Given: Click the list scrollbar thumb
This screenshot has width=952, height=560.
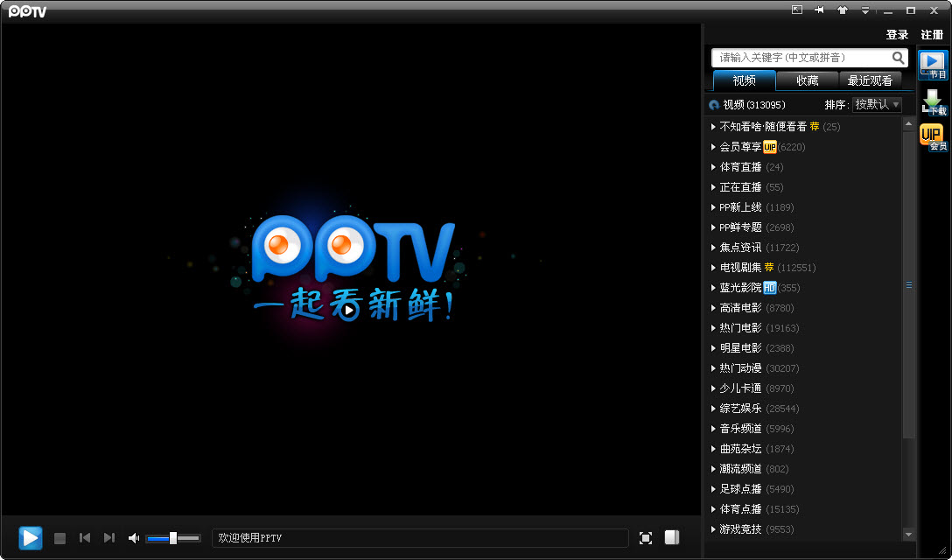Looking at the screenshot, I should pyautogui.click(x=908, y=284).
